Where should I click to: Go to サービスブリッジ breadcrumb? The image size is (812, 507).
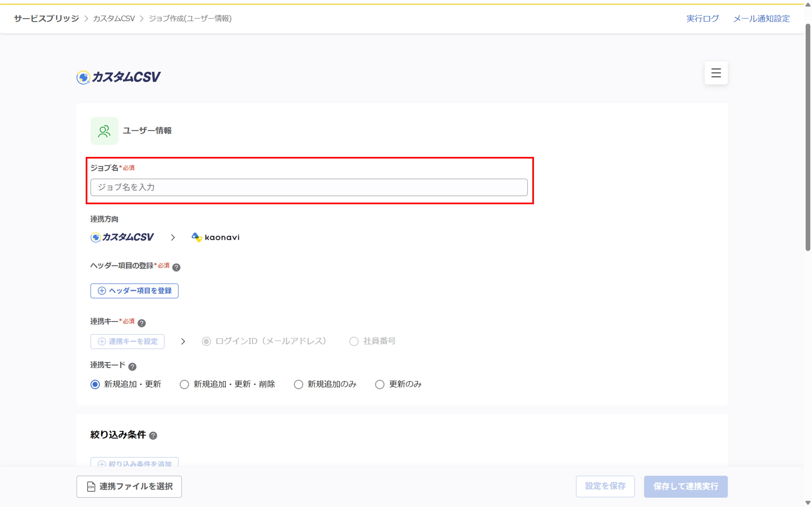pos(46,18)
